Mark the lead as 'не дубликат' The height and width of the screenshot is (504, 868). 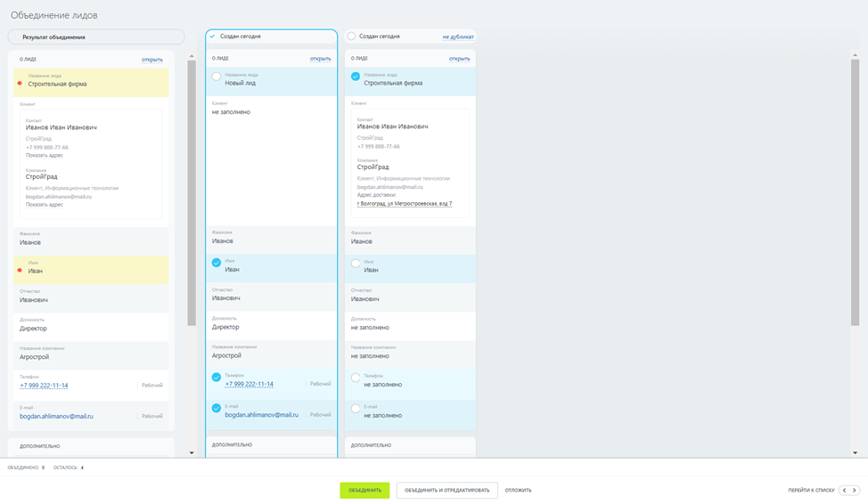(457, 37)
